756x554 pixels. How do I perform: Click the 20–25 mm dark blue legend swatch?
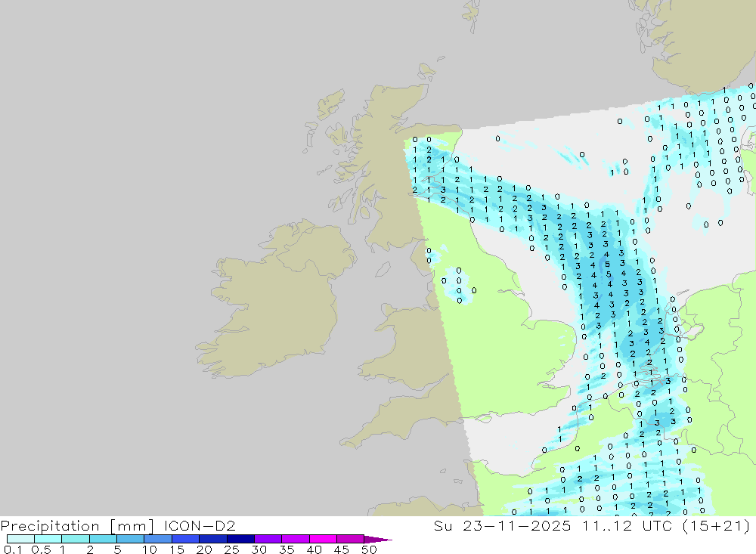tap(212, 539)
